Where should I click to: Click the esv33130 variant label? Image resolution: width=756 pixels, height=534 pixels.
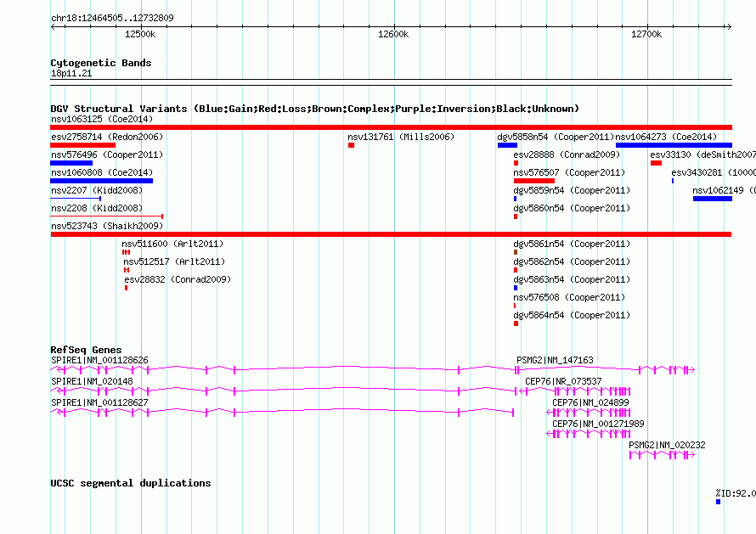pyautogui.click(x=703, y=155)
